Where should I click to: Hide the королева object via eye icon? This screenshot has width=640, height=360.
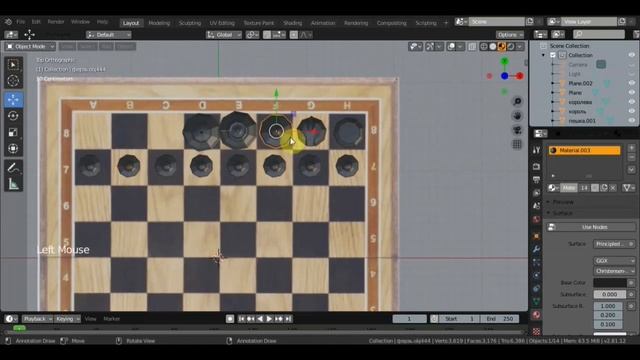(631, 102)
